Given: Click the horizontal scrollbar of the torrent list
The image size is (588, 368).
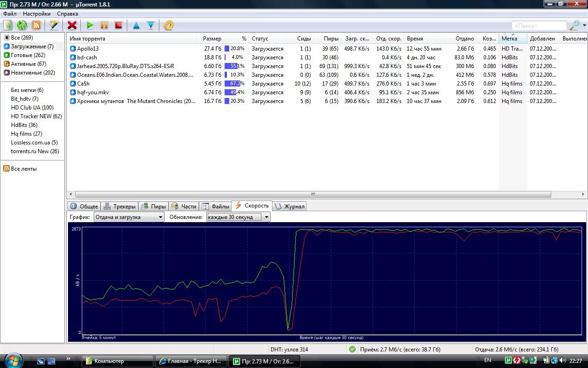Looking at the screenshot, I should (x=312, y=195).
